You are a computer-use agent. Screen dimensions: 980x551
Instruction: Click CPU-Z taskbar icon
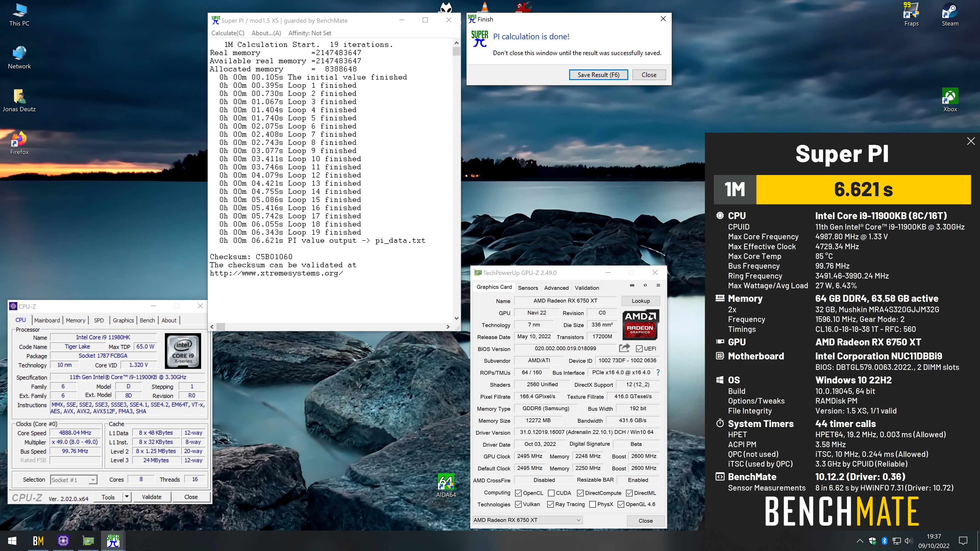point(63,541)
